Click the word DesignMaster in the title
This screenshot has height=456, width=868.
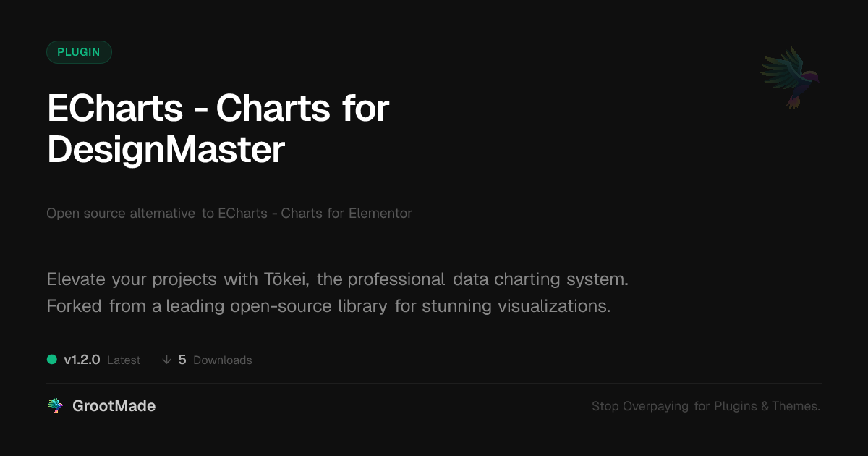[166, 150]
